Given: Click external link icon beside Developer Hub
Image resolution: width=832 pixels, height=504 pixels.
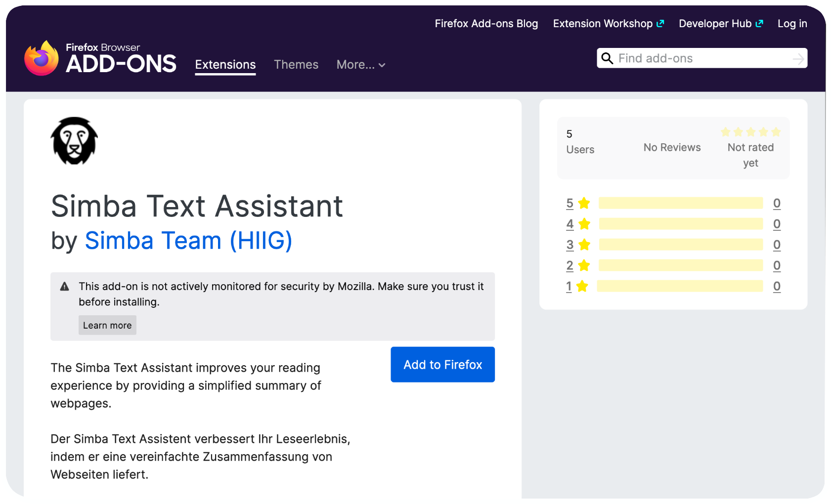Looking at the screenshot, I should pyautogui.click(x=759, y=23).
